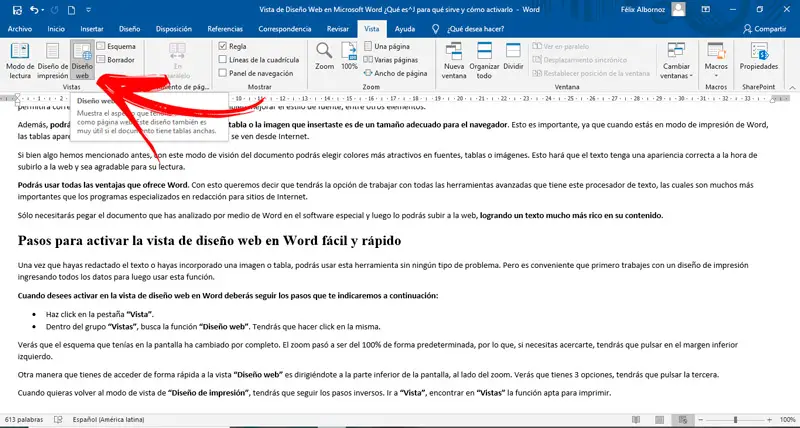800x428 pixels.
Task: Uncheck the Regla checkbox
Action: 222,46
